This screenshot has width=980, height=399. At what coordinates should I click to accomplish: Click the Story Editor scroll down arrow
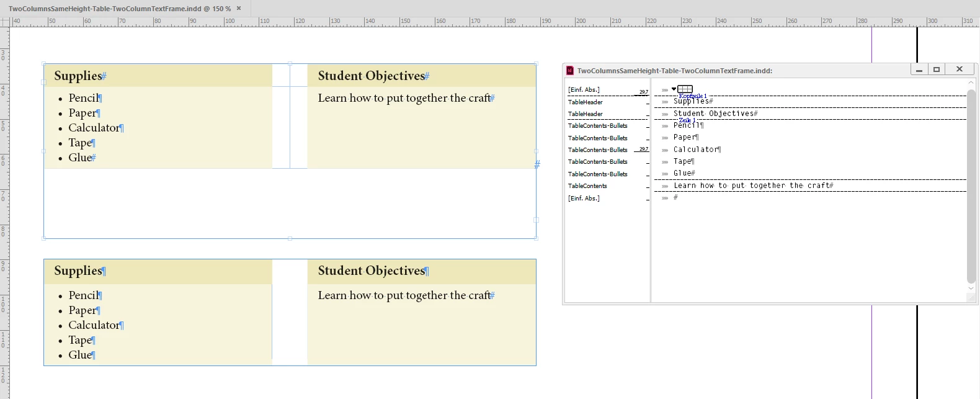pyautogui.click(x=971, y=289)
